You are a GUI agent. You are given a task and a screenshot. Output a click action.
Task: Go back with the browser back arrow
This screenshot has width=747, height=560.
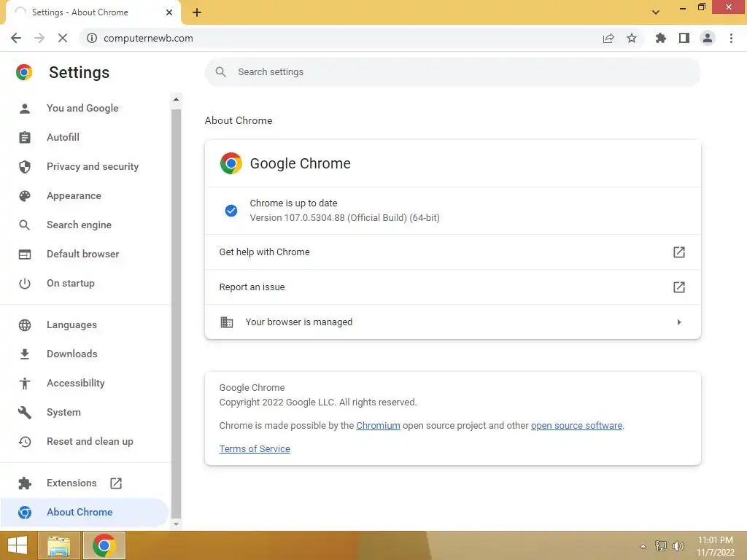point(16,38)
